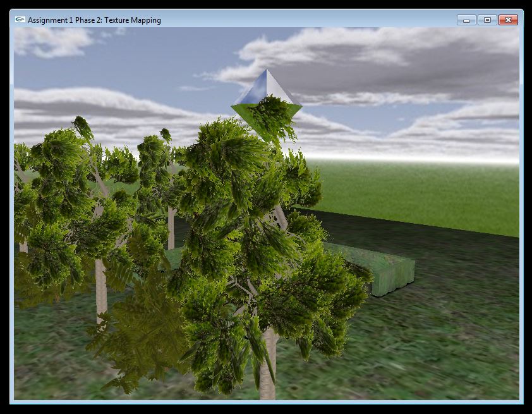The width and height of the screenshot is (532, 414).
Task: Close the Assignment 1 Phase 2 window
Action: tap(508, 20)
